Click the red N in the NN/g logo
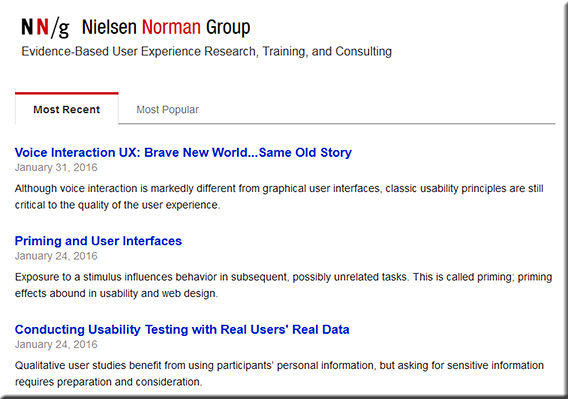 [42, 27]
